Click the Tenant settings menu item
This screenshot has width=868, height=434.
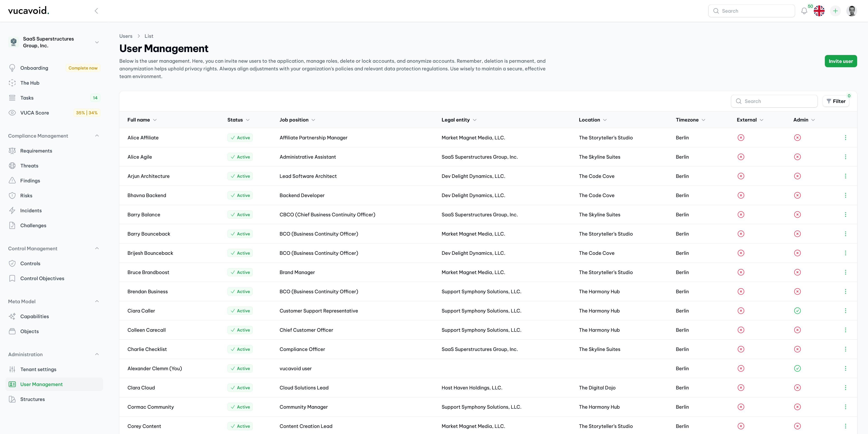(x=38, y=369)
